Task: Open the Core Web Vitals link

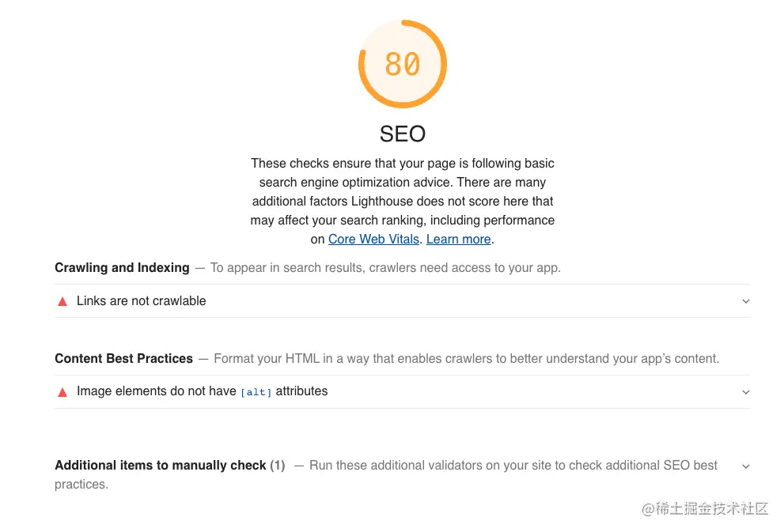Action: pyautogui.click(x=373, y=239)
